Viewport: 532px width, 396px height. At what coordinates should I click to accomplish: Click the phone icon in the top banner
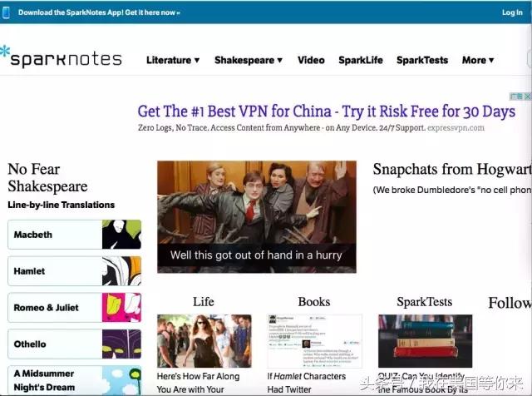pos(6,12)
